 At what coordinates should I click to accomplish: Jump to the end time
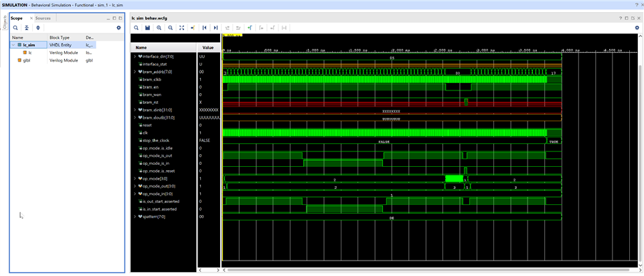[x=216, y=28]
